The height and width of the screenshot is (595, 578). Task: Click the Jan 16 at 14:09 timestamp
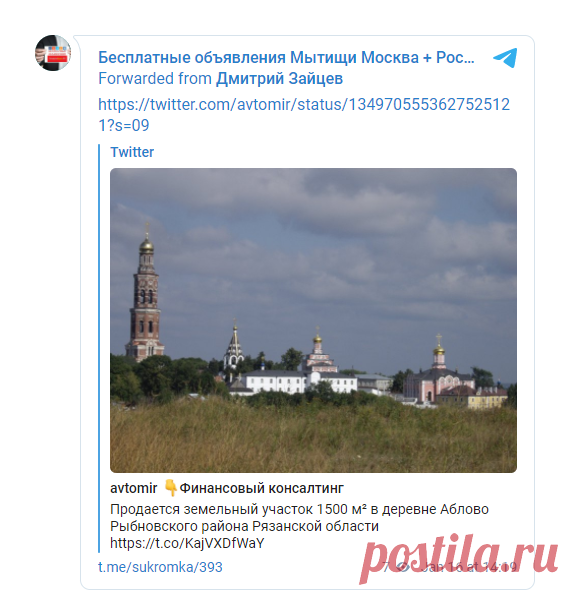pos(469,567)
